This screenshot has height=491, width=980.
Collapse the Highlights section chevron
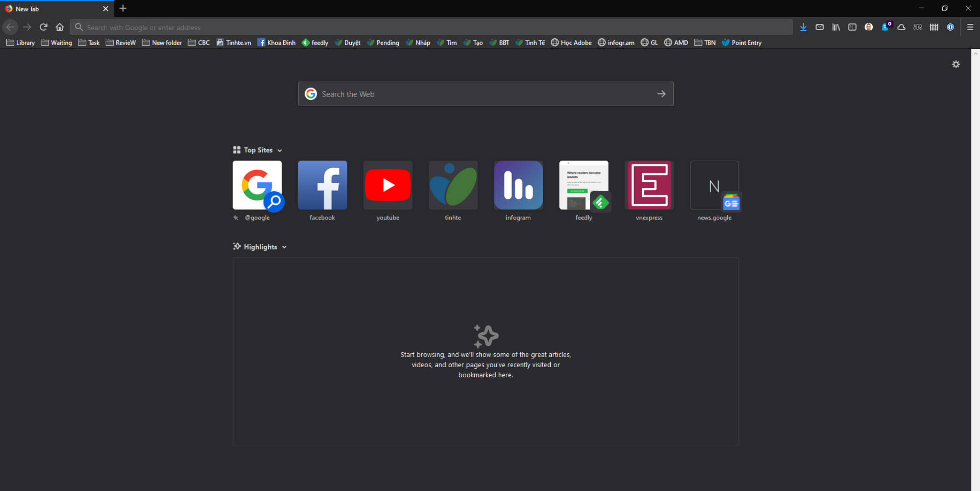(284, 247)
